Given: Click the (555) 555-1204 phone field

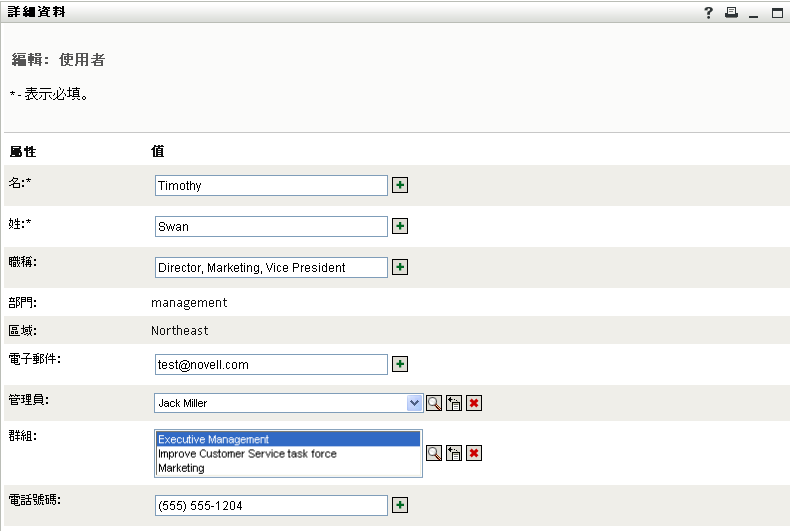Looking at the screenshot, I should [271, 505].
